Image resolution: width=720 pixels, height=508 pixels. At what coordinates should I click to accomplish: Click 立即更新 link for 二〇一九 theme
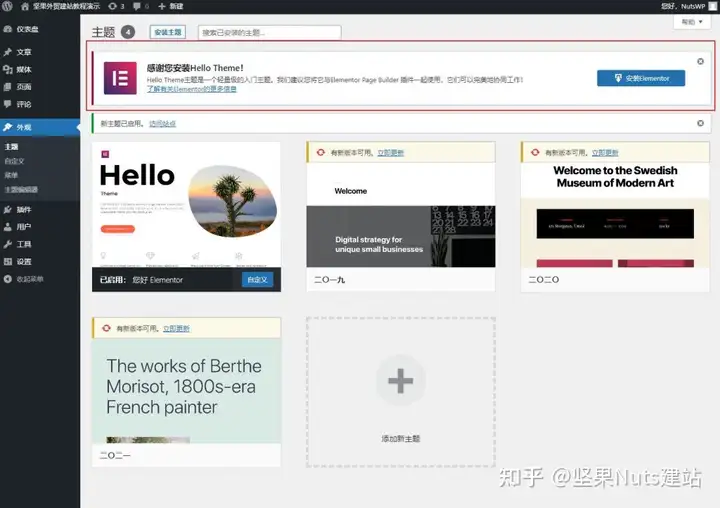point(390,152)
